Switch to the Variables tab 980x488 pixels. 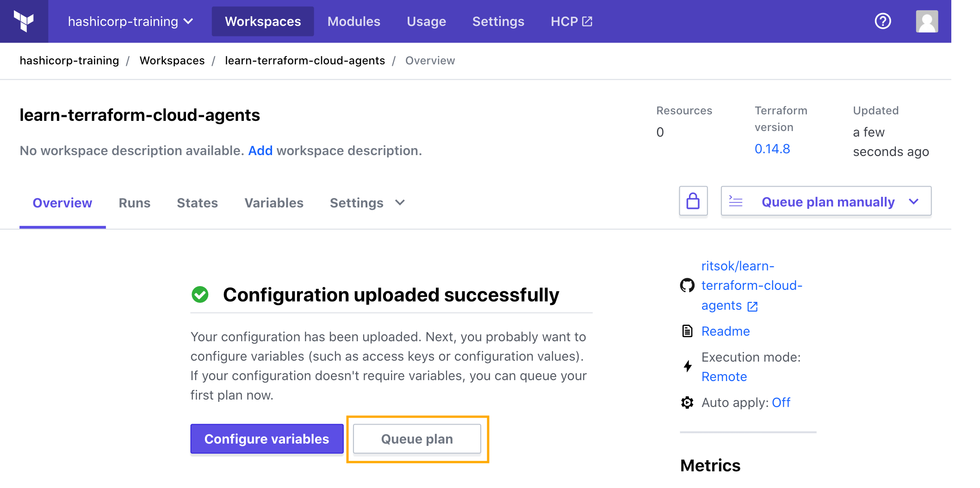pos(274,203)
